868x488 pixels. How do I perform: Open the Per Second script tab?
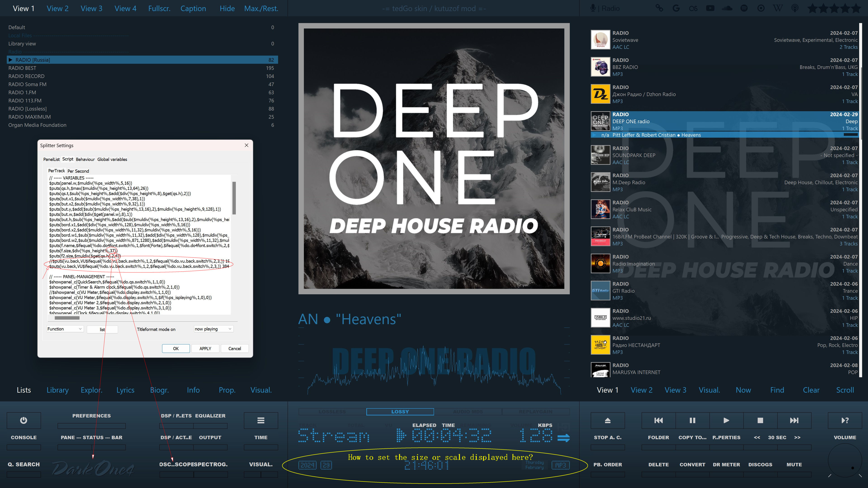78,171
